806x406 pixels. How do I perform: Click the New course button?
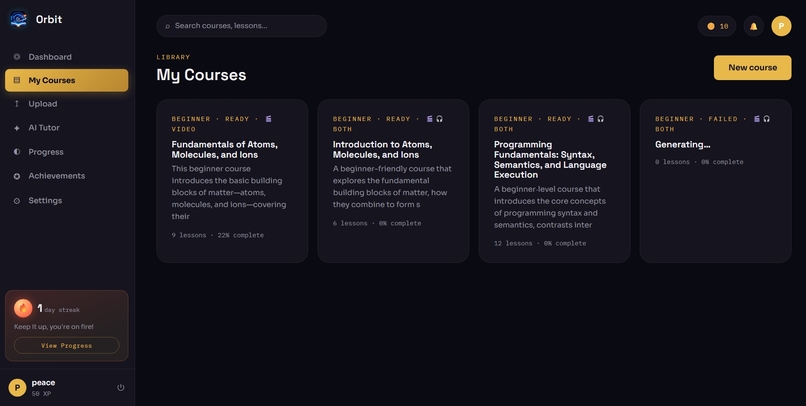tap(753, 67)
